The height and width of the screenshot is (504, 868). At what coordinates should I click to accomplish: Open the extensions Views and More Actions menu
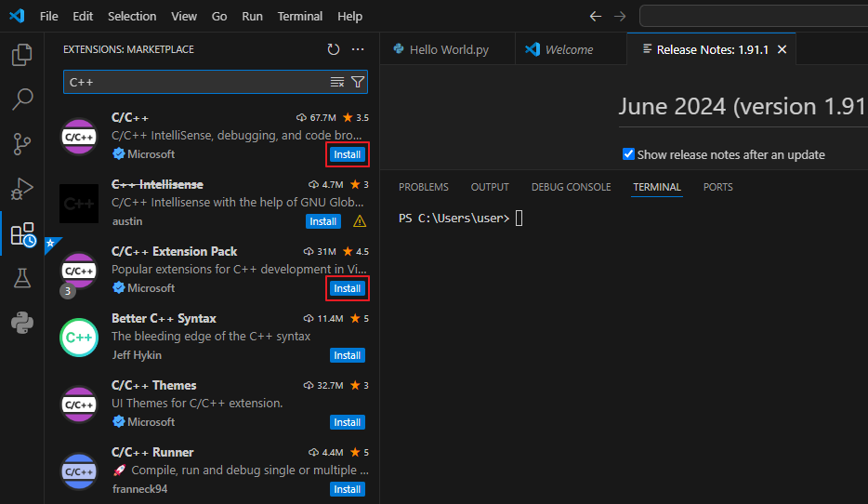(x=358, y=49)
